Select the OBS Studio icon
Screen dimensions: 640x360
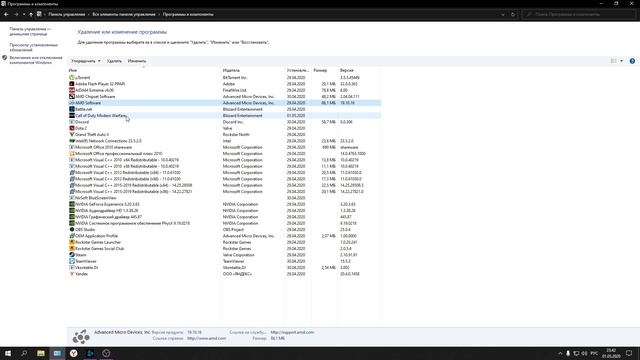pos(72,229)
